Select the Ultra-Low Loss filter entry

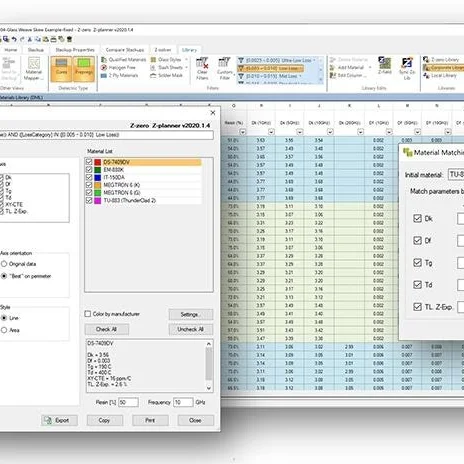coord(277,60)
